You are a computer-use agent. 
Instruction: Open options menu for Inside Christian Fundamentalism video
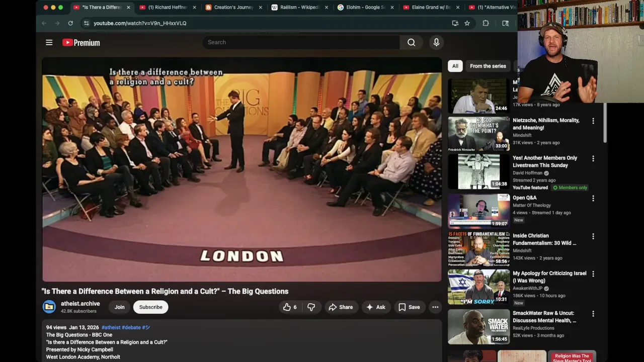click(x=593, y=236)
